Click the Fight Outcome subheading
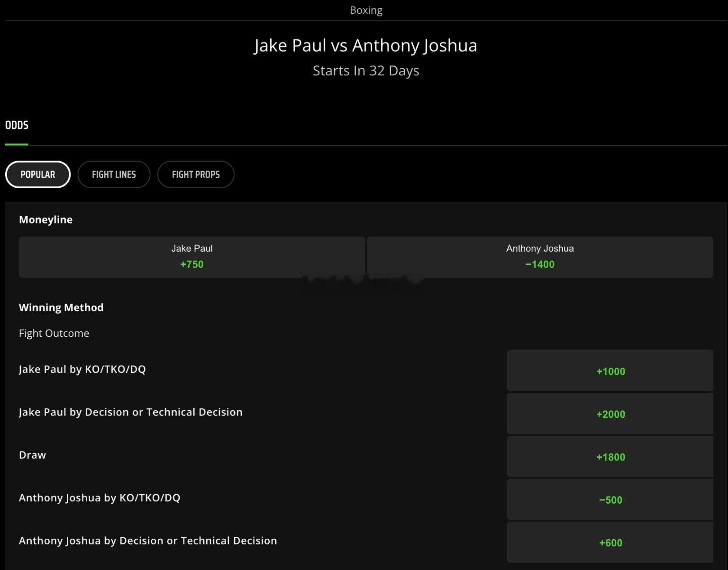The width and height of the screenshot is (728, 570). 54,333
